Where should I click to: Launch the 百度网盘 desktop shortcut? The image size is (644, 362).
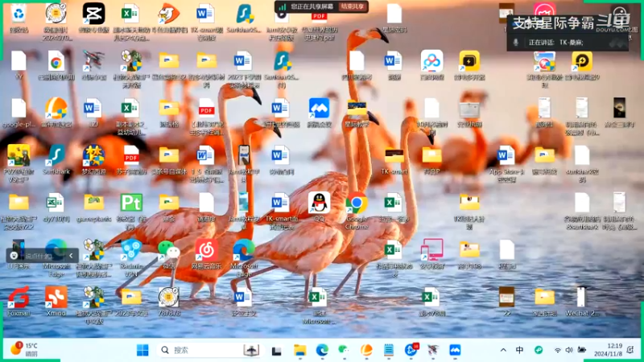point(431,62)
